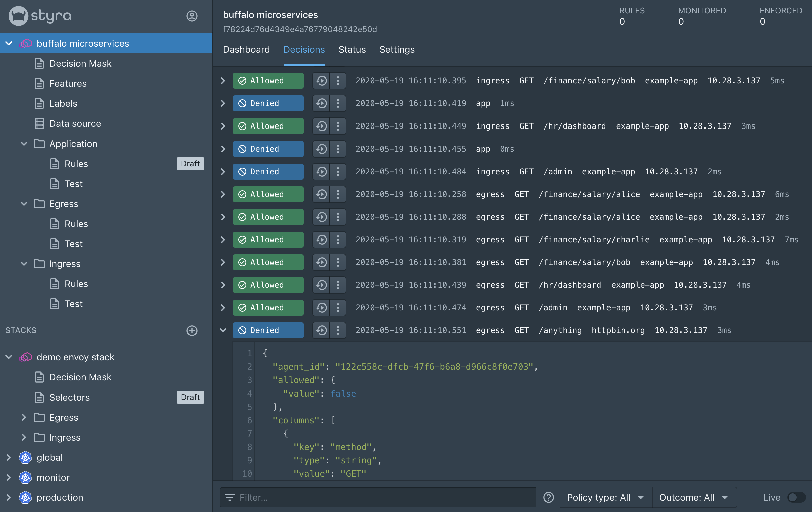Open Decision Mask in demo envoy stack
The width and height of the screenshot is (812, 512).
[80, 377]
